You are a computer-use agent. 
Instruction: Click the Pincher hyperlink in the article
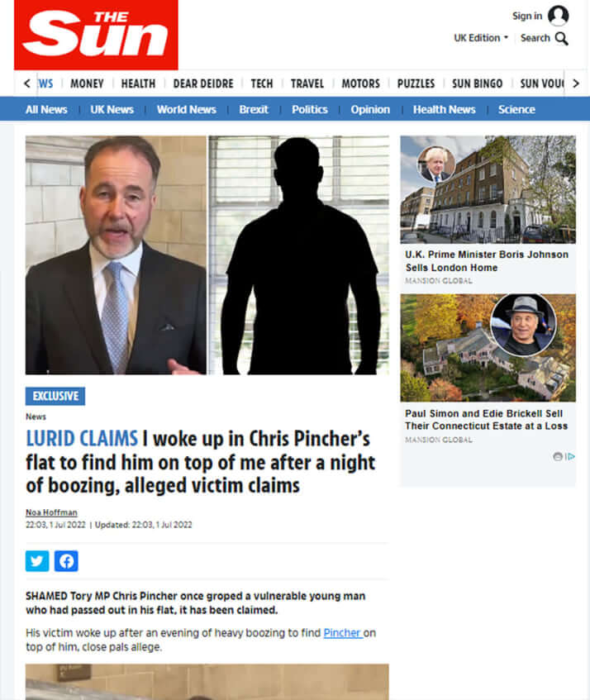pyautogui.click(x=342, y=632)
